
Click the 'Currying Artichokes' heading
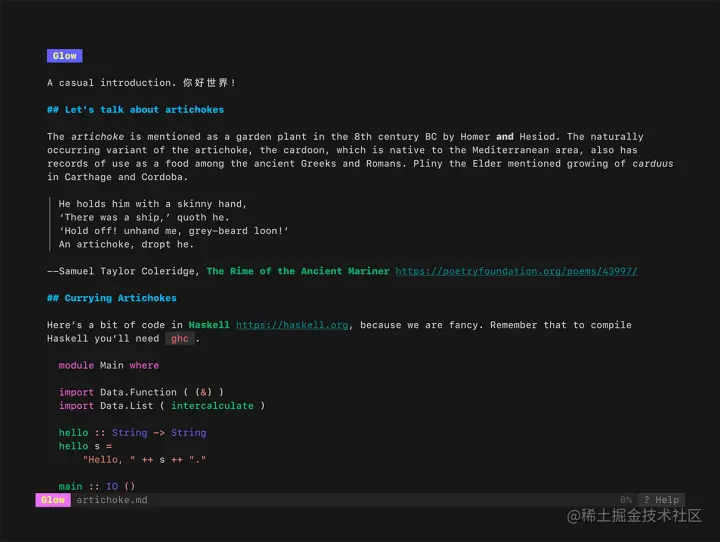[112, 298]
